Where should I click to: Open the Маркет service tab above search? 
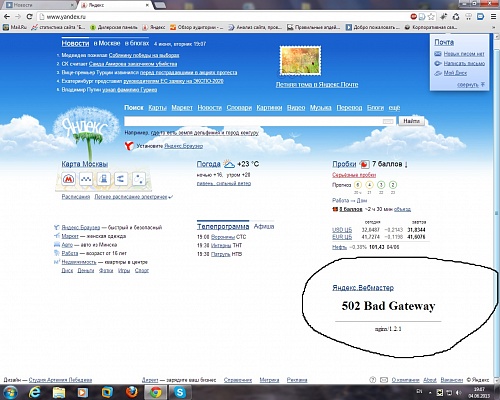(x=182, y=108)
